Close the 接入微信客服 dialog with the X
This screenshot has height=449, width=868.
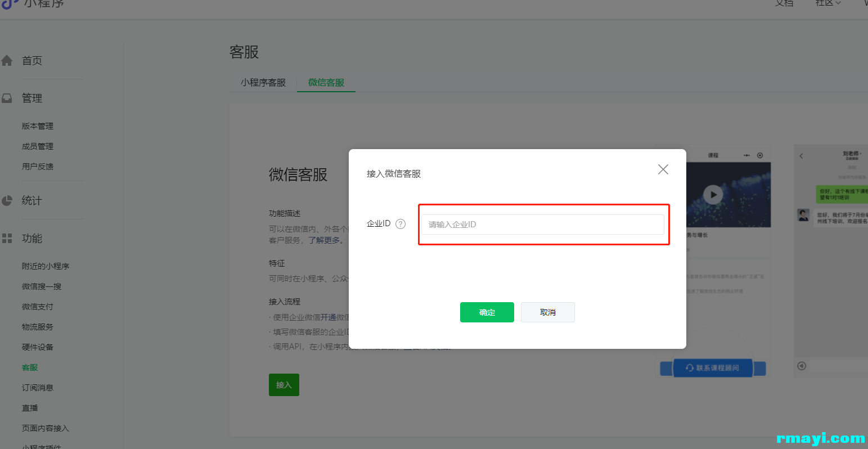663,169
